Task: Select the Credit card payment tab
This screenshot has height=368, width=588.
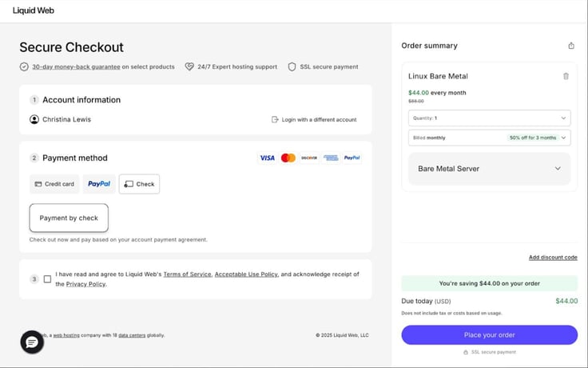Action: click(54, 184)
